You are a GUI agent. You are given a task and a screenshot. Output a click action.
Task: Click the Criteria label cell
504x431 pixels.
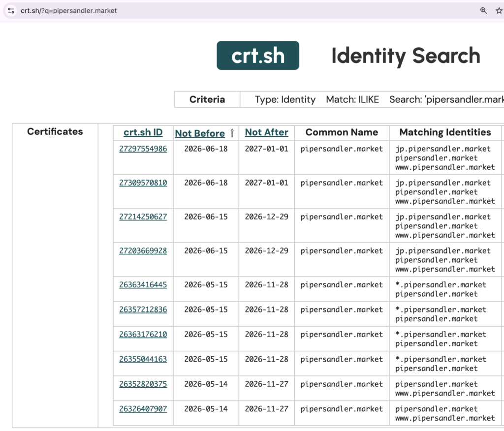coord(207,99)
